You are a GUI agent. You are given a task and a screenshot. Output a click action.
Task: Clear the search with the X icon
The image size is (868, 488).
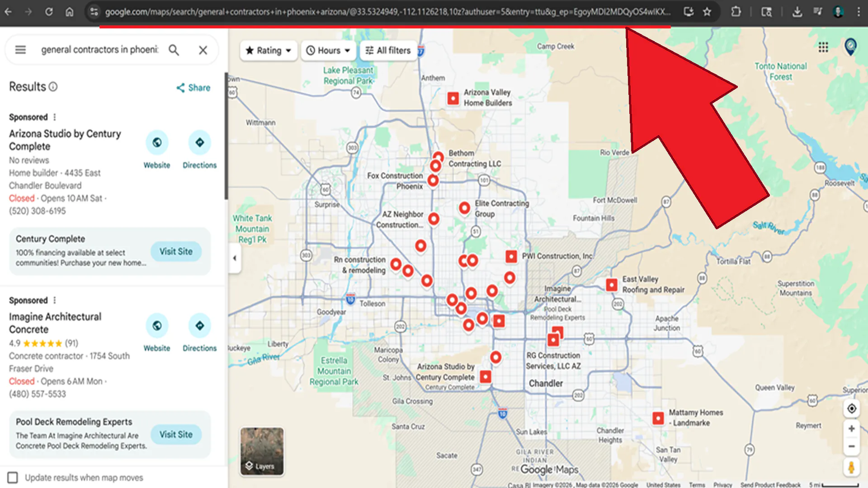(203, 50)
